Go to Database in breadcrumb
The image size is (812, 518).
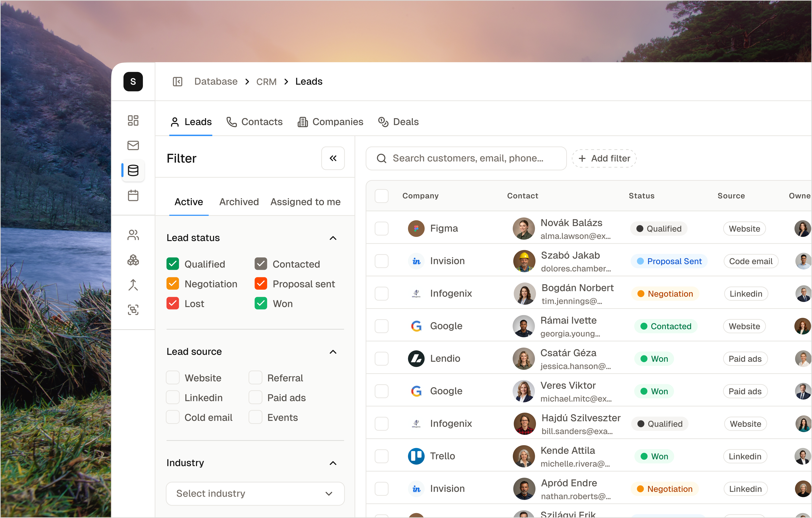tap(216, 81)
